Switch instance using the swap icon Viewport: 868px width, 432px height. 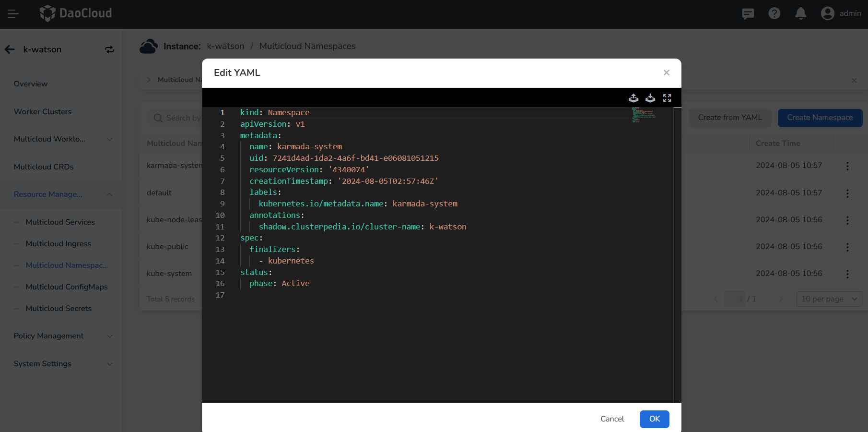coord(109,49)
